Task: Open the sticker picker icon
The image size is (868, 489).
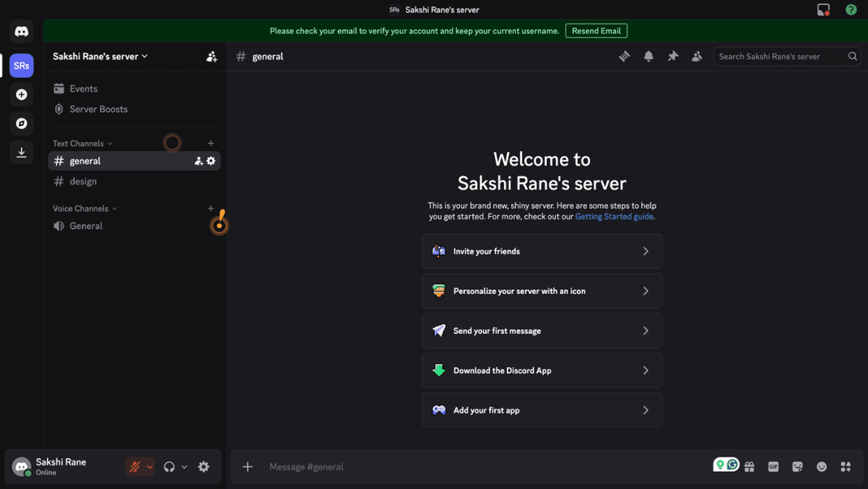Action: (x=797, y=467)
